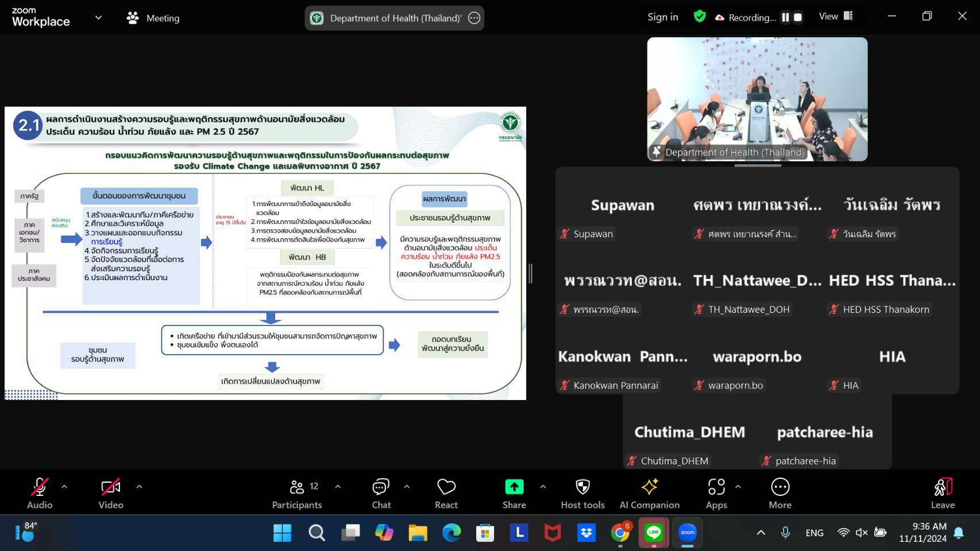
Task: Open the Apps menu
Action: [716, 494]
